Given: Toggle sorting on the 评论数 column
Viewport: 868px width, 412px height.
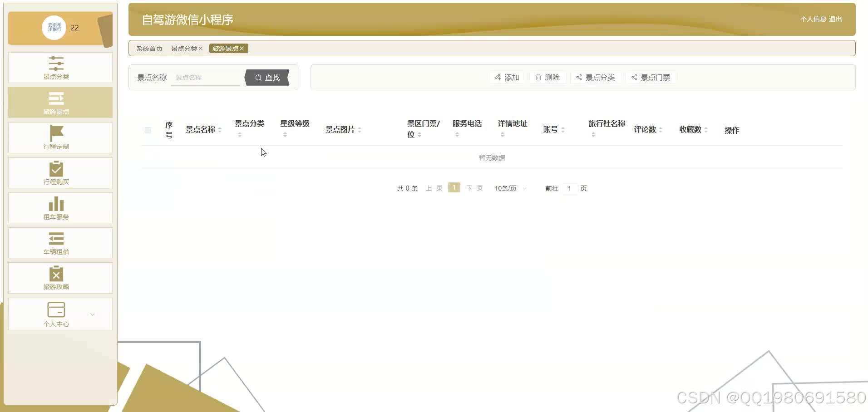Looking at the screenshot, I should 661,129.
